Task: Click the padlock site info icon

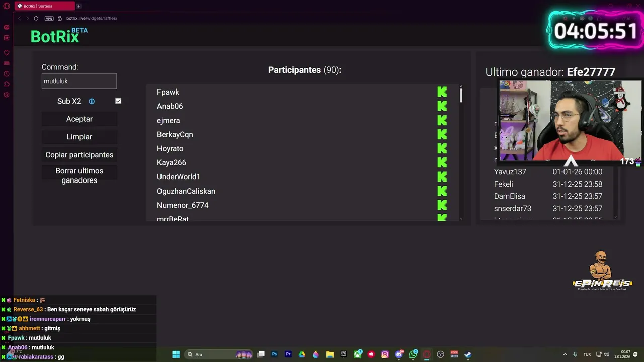Action: [60, 18]
